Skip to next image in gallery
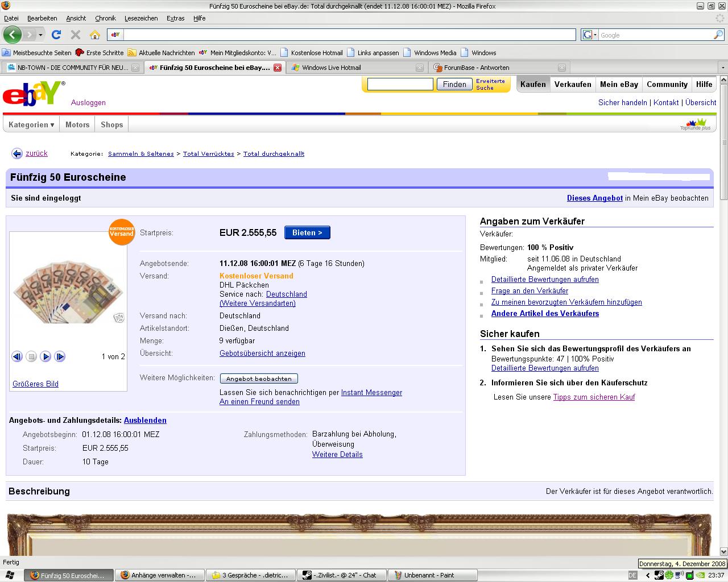Viewport: 728px width, 582px height. click(x=60, y=356)
